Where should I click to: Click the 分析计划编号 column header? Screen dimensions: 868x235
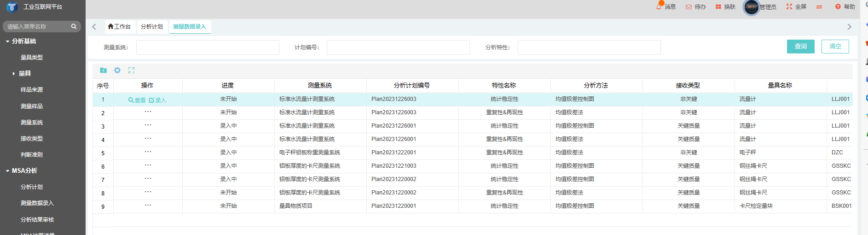[x=412, y=85]
